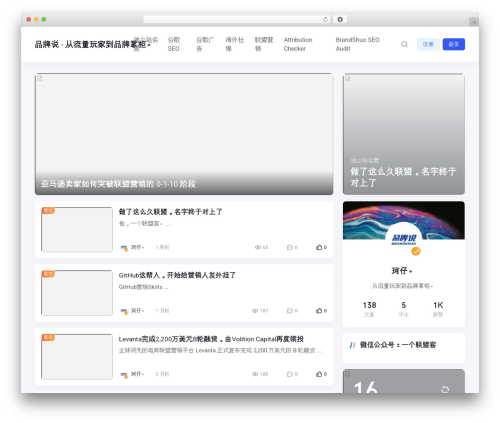
Task: Open site title 品牌说 home link
Action: click(93, 44)
